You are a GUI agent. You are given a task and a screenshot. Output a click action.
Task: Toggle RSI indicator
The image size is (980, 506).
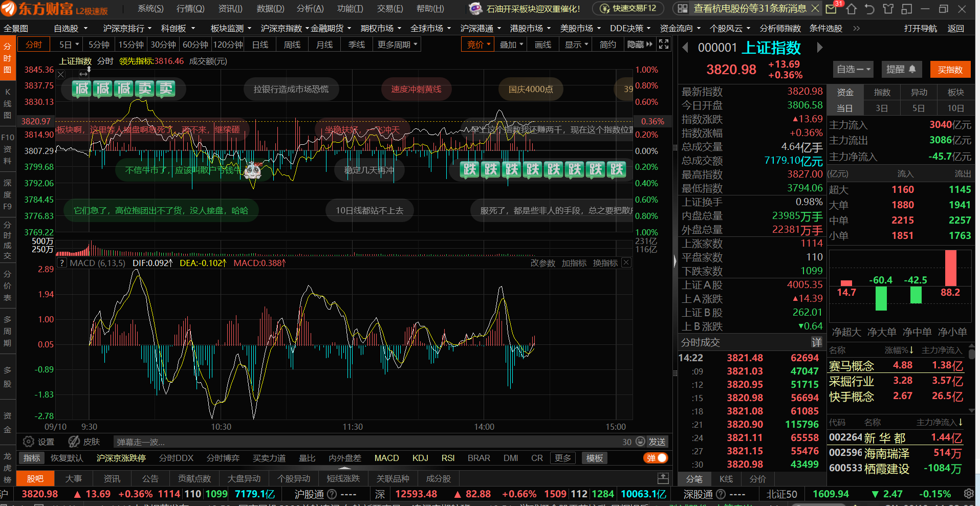[x=448, y=458]
